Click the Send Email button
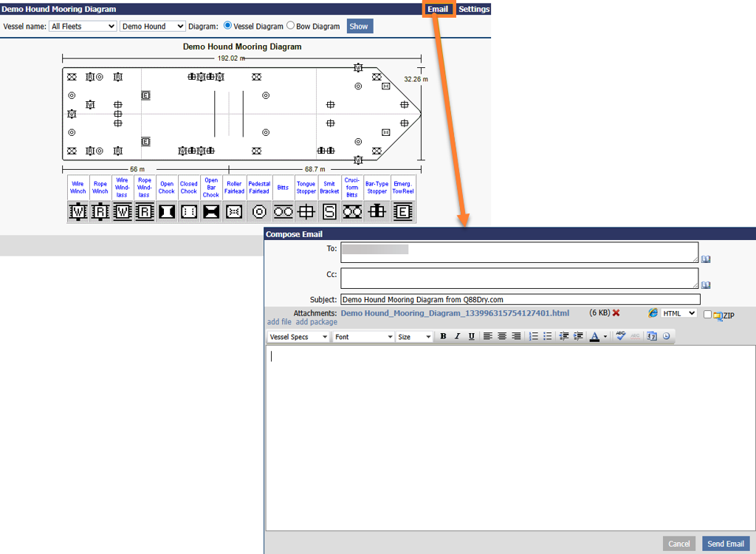 click(726, 544)
